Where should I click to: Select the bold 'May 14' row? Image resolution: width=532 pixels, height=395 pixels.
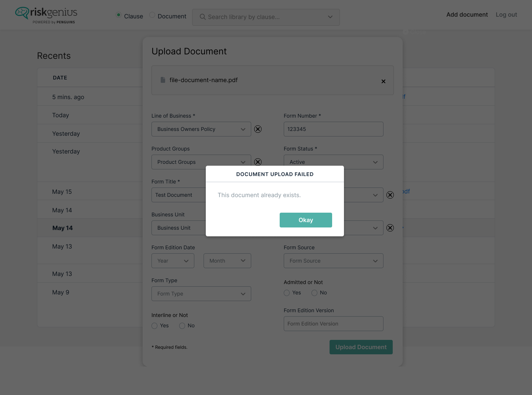tap(90, 228)
